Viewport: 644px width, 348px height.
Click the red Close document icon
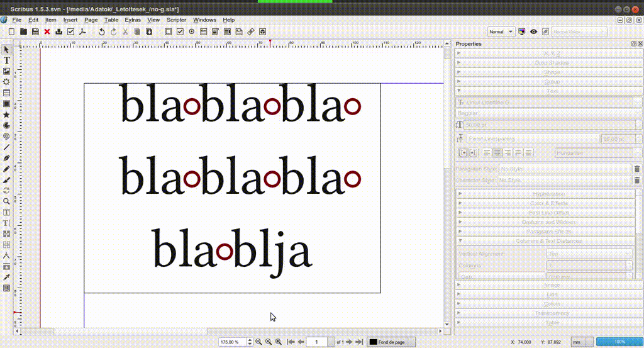[x=47, y=31]
